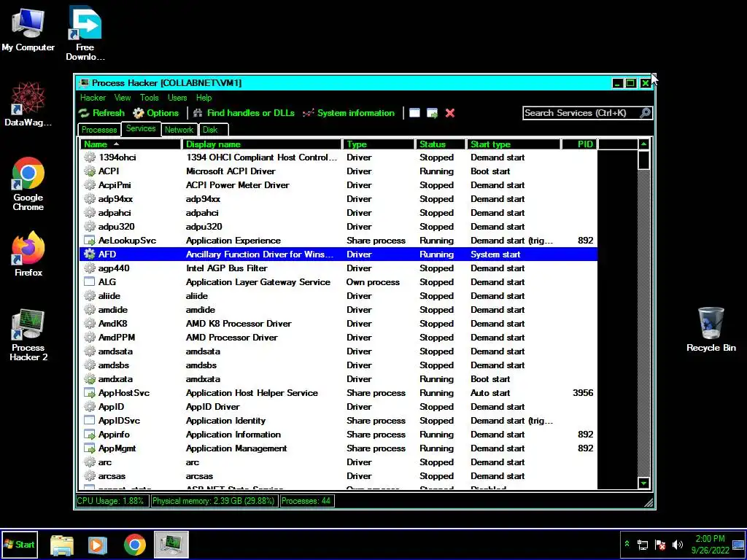747x560 pixels.
Task: Click the find window and thread icon
Action: click(432, 113)
